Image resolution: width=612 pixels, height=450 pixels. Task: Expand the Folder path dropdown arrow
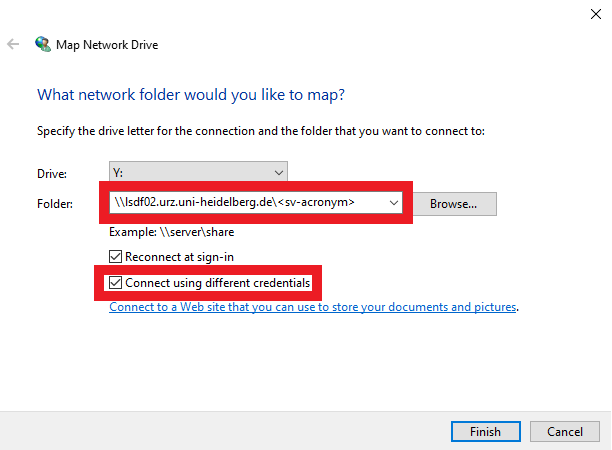[395, 203]
